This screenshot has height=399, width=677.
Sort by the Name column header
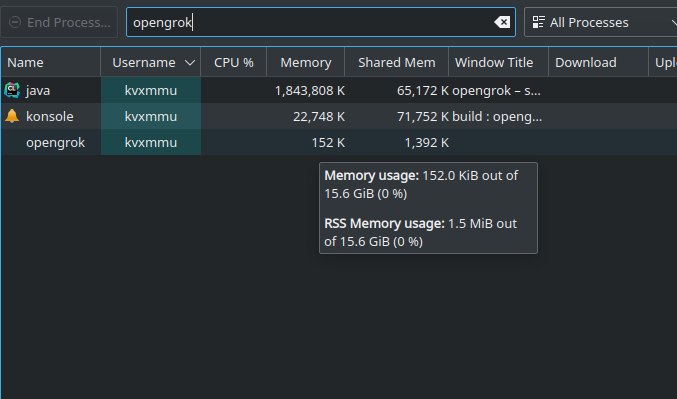point(51,63)
